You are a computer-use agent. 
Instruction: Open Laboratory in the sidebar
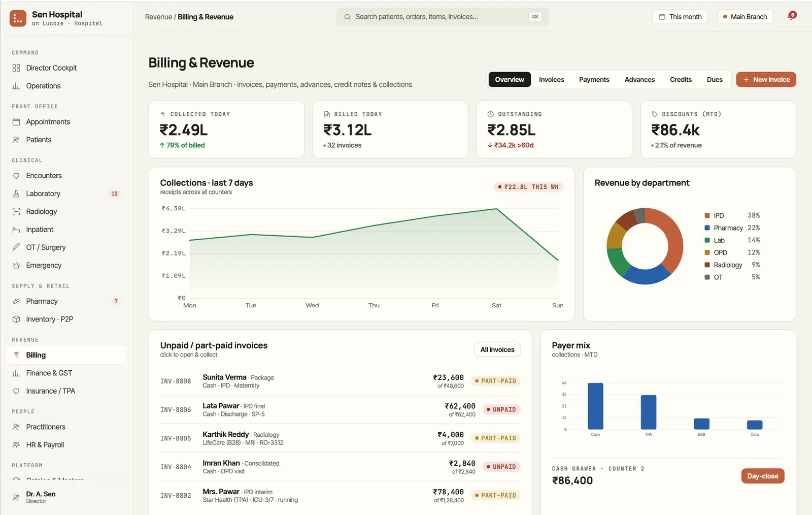66,194
